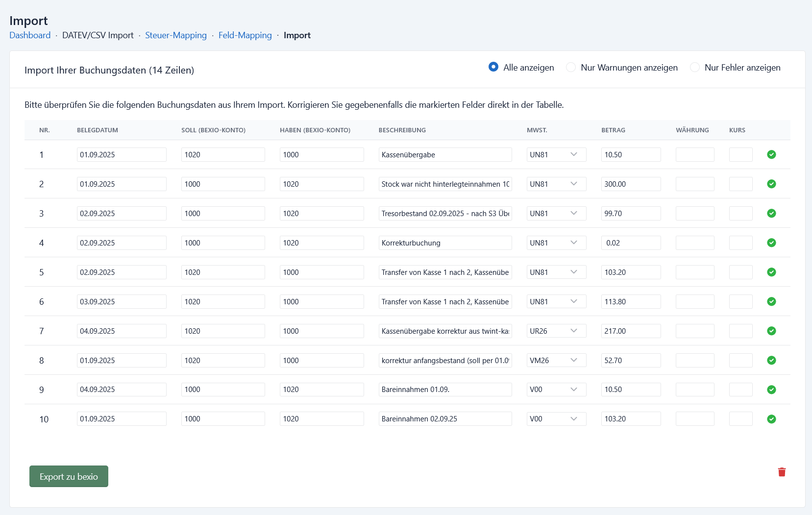Select 'Nur Warnungen anzeigen' filter

pyautogui.click(x=571, y=67)
